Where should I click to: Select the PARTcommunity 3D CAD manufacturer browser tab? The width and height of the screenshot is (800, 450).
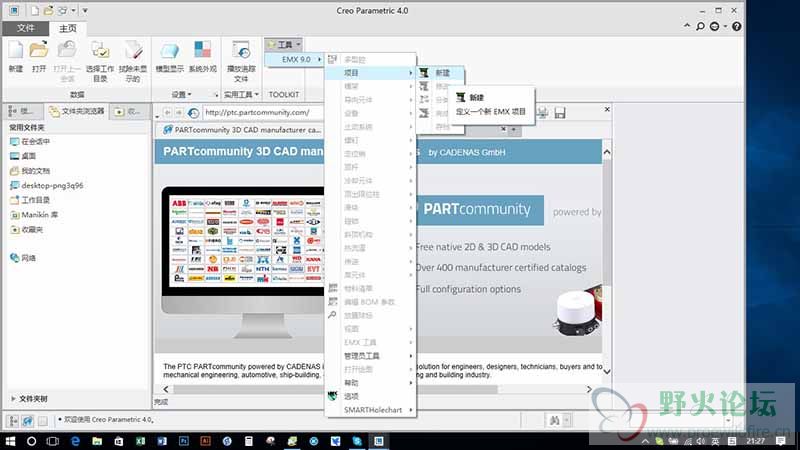(242, 130)
